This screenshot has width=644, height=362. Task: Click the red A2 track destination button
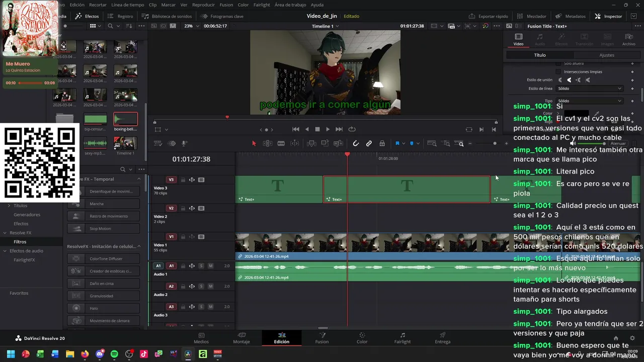(171, 287)
